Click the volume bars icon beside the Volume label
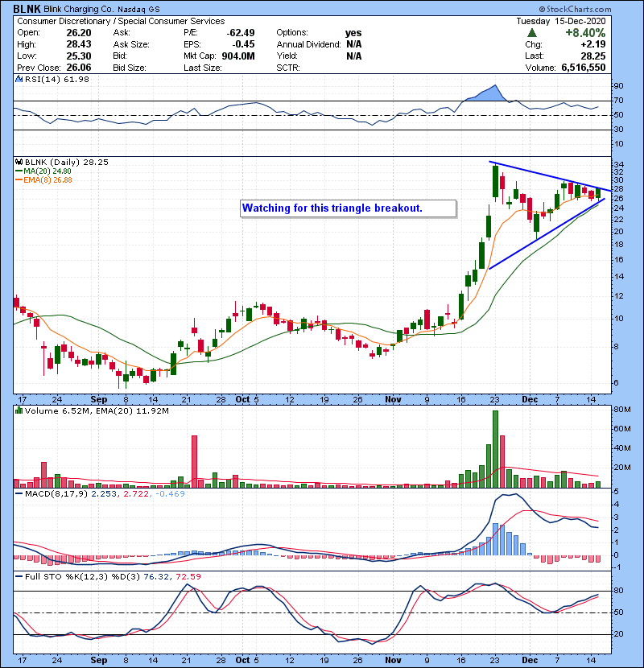Image resolution: width=644 pixels, height=668 pixels. pyautogui.click(x=19, y=410)
